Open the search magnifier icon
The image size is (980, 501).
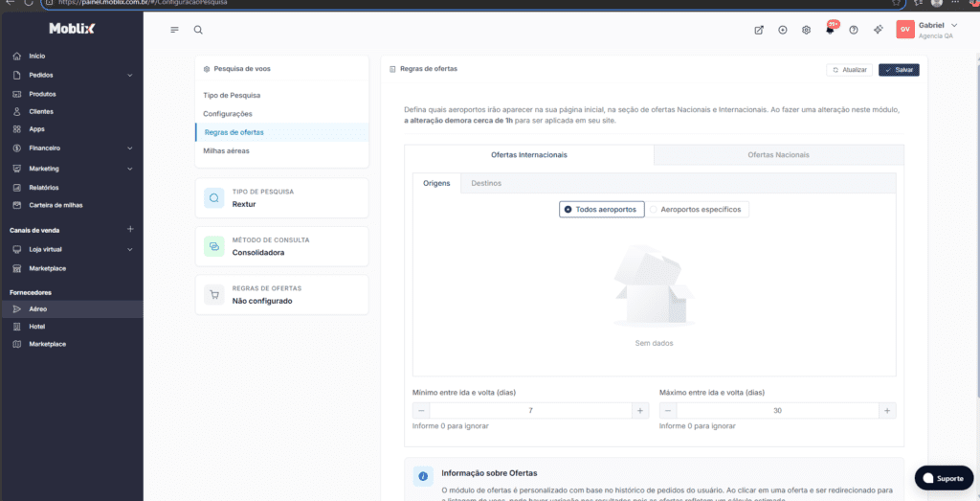coord(198,30)
